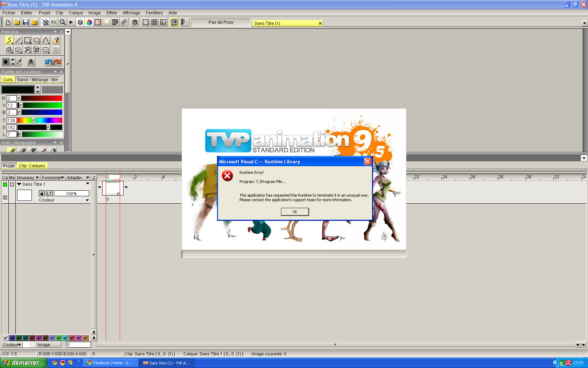Open the Principal panel options arrow

point(55,32)
